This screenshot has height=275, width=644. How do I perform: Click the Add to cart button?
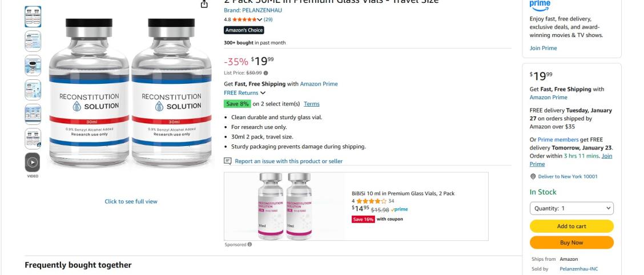coord(571,226)
